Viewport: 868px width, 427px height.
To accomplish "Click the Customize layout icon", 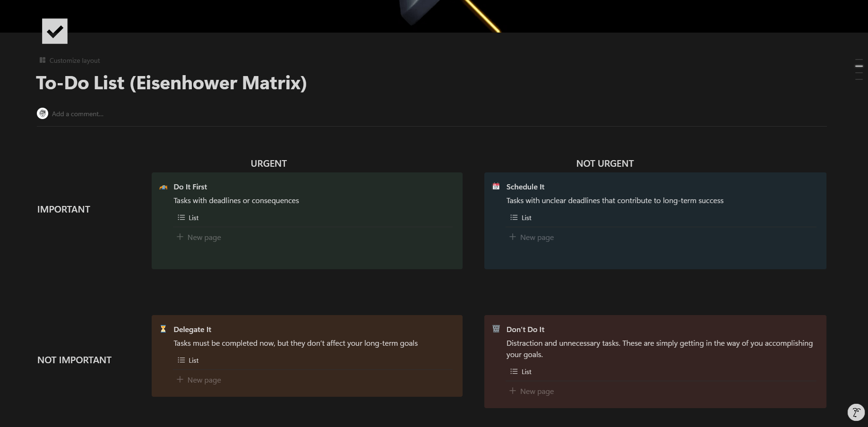I will [43, 60].
